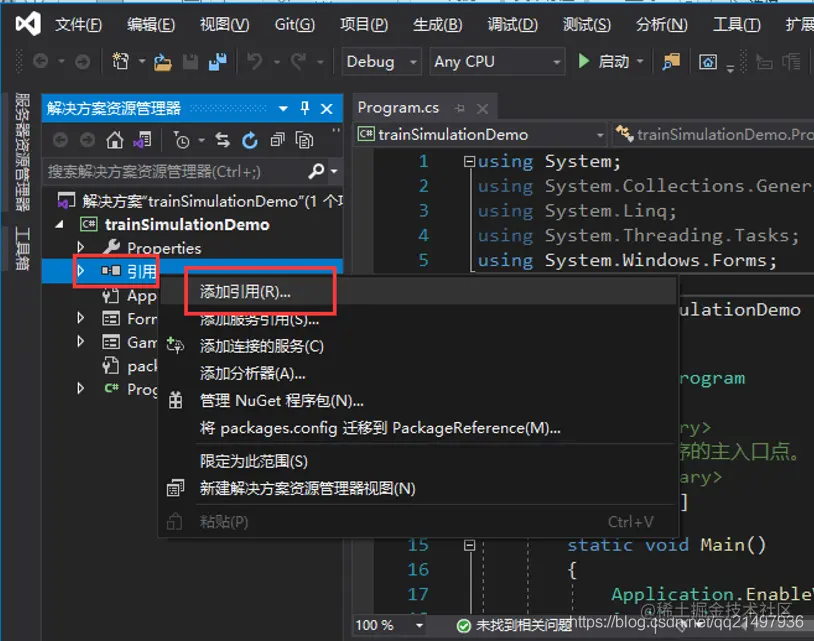This screenshot has width=814, height=641.
Task: Click the Visual Studio logo icon
Action: pyautogui.click(x=28, y=24)
